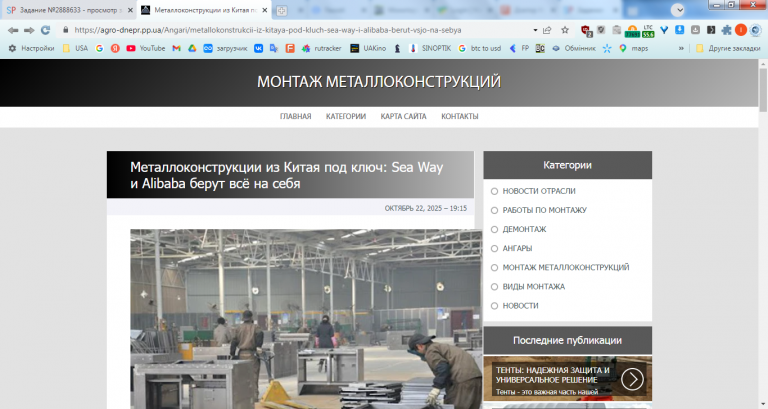Open КОНТАКТЫ in the site menu
The width and height of the screenshot is (768, 409).
click(x=459, y=117)
